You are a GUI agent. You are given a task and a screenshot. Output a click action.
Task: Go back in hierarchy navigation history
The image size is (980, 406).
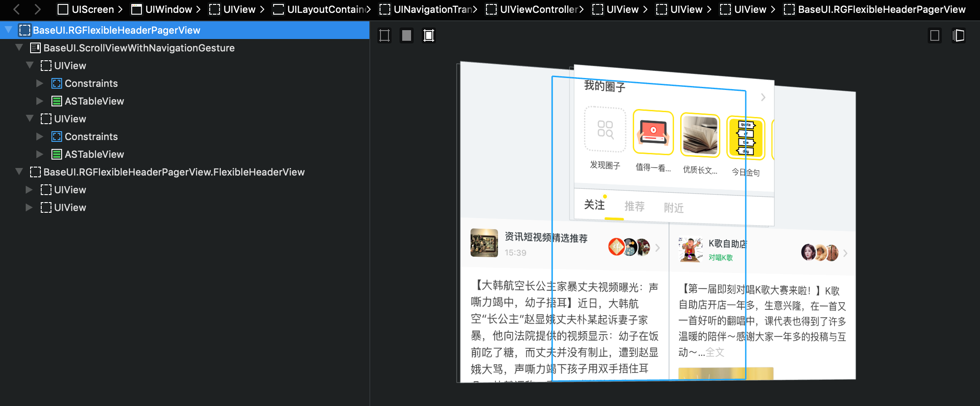click(17, 9)
